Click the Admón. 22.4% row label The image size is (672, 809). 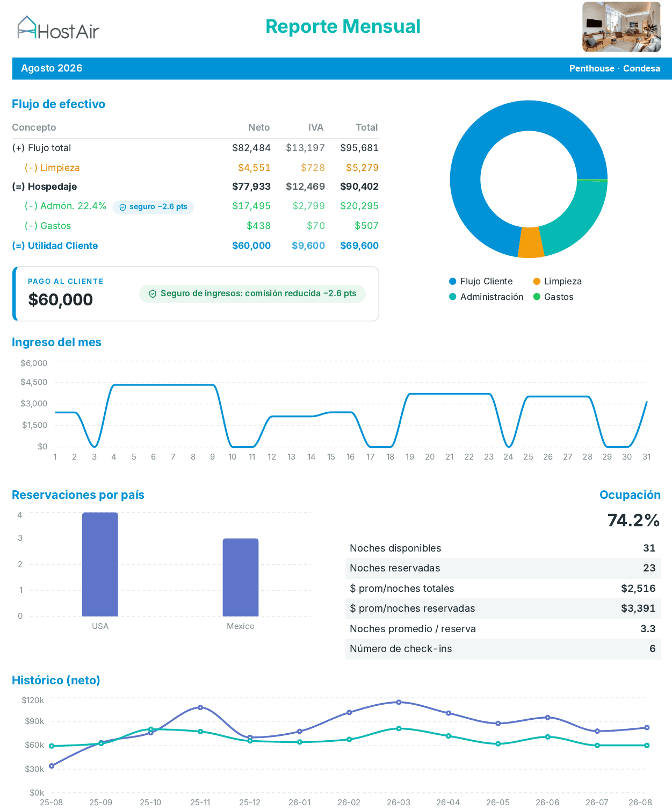tap(66, 206)
